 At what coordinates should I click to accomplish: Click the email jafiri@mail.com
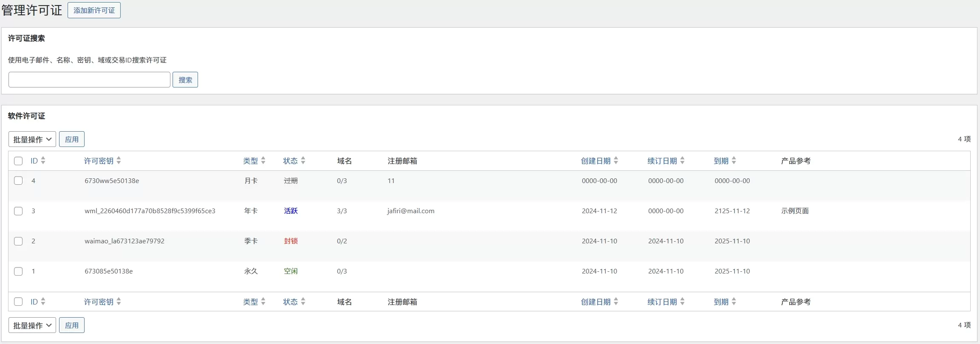point(411,211)
